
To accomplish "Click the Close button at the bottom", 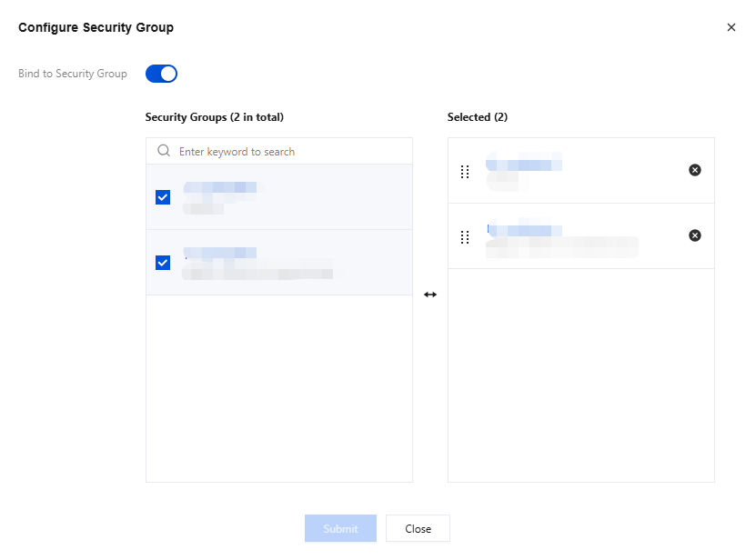I will (x=418, y=528).
